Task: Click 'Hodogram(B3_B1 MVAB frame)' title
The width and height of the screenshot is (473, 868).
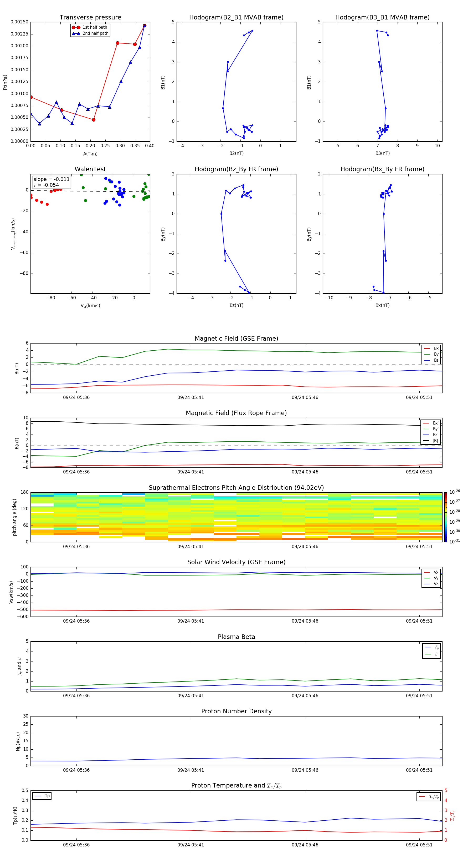Action: [x=382, y=18]
